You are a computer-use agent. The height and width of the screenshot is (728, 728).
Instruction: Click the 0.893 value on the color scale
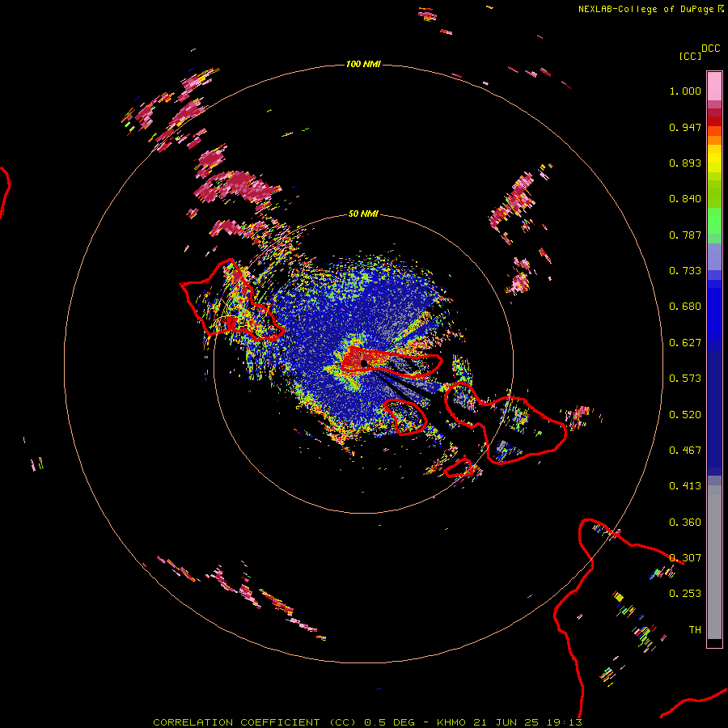tap(685, 163)
